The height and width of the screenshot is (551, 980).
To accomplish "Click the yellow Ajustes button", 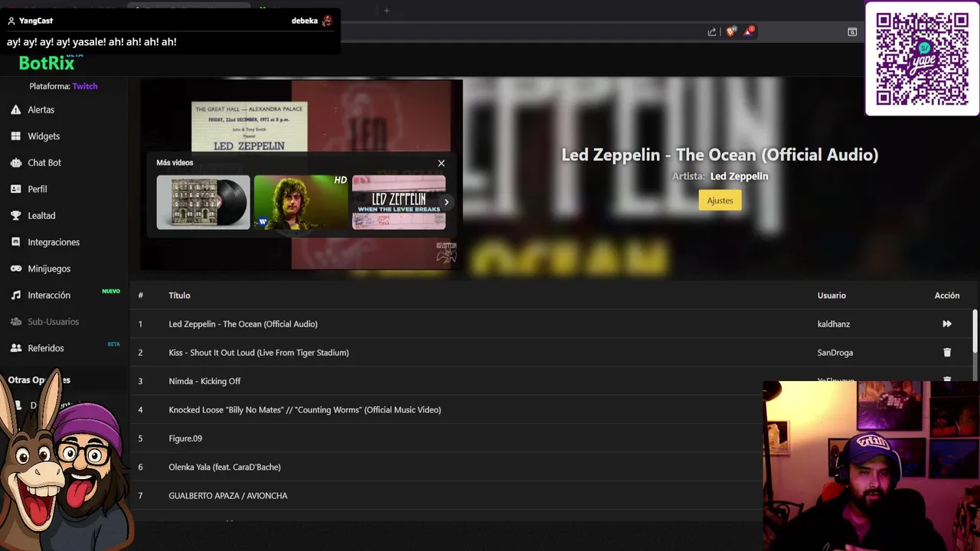I will tap(720, 201).
